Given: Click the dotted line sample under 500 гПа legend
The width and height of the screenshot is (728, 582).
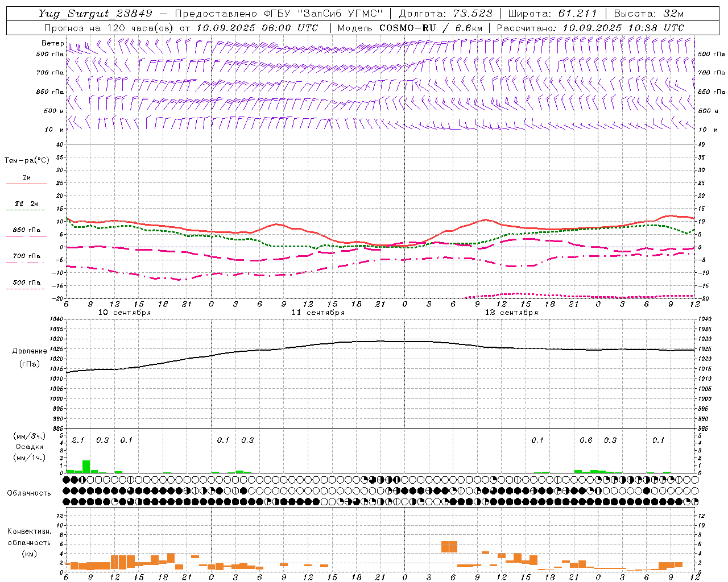Looking at the screenshot, I should 26,289.
